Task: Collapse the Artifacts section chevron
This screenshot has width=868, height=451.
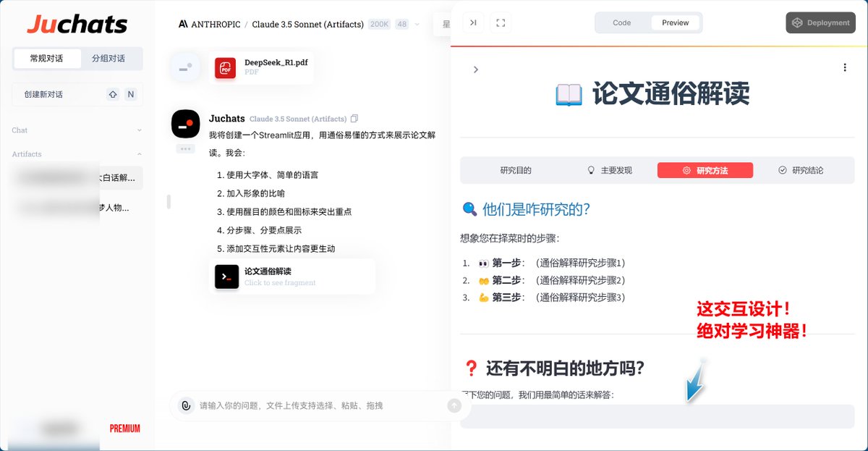Action: (139, 154)
